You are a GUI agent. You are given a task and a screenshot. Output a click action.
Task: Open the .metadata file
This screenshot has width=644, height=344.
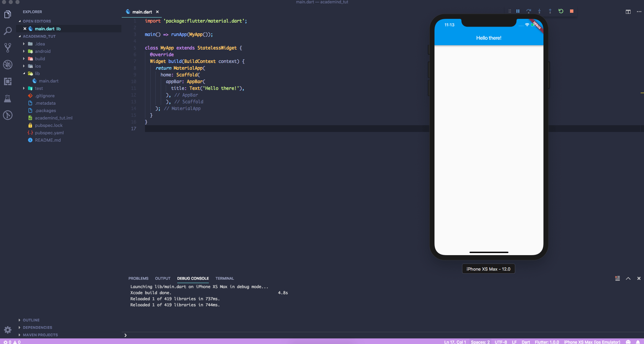click(45, 103)
